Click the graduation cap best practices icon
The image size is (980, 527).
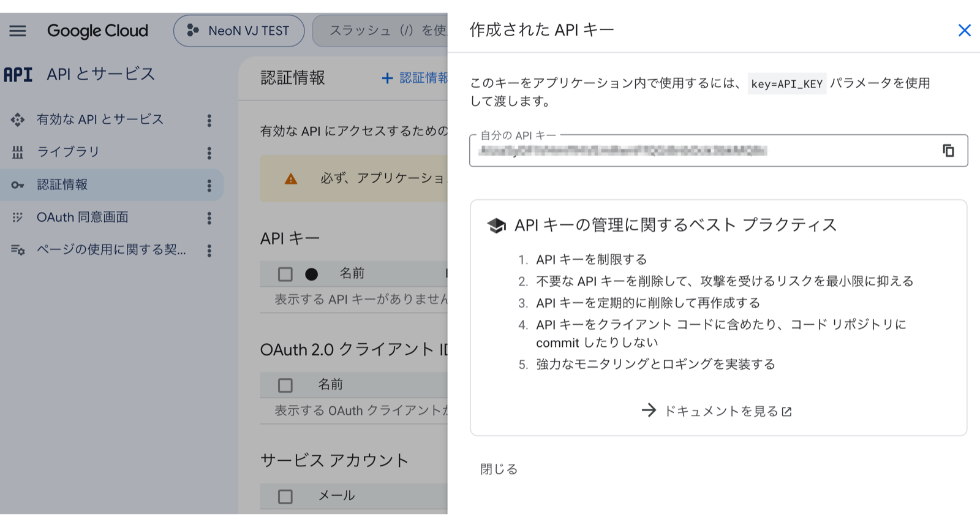(x=496, y=226)
